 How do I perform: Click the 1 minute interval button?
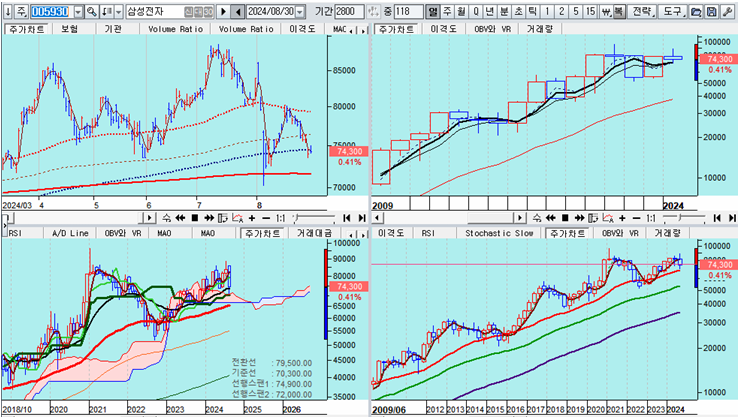pos(547,11)
